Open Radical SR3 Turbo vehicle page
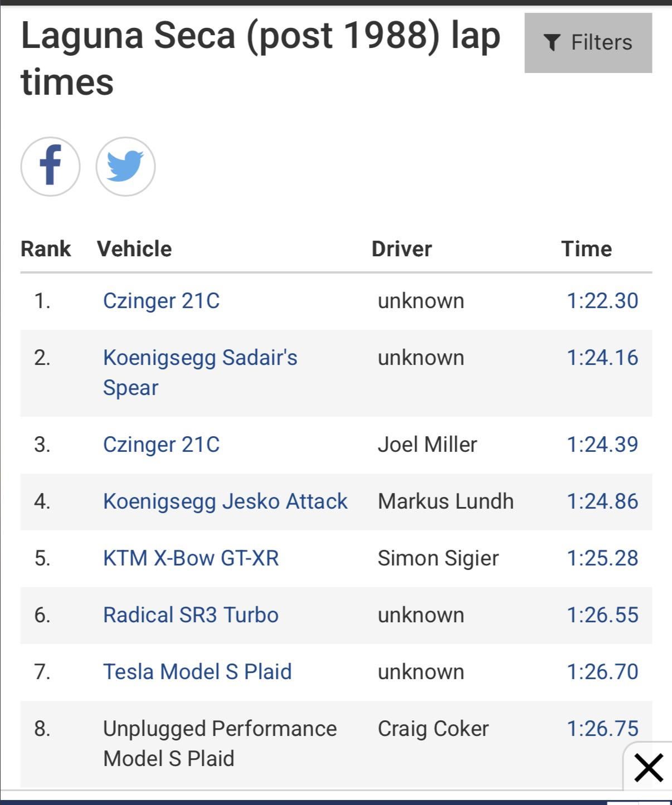The width and height of the screenshot is (672, 805). coord(191,615)
